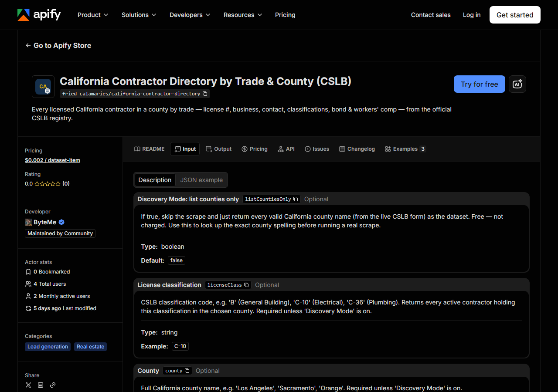Viewport: 558px width, 392px height.
Task: Click the CA actor logo thumbnail
Action: pos(43,87)
